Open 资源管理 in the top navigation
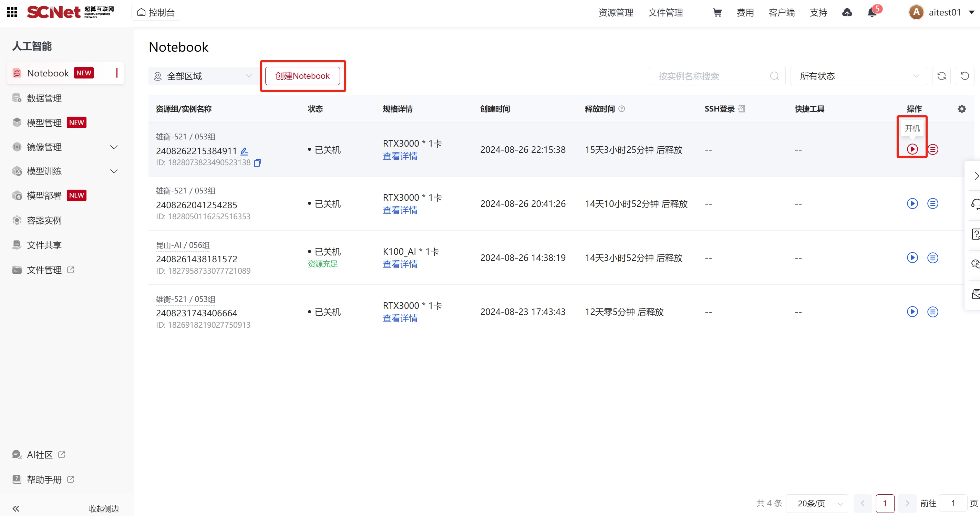Screen dimensions: 980x516 coord(616,12)
